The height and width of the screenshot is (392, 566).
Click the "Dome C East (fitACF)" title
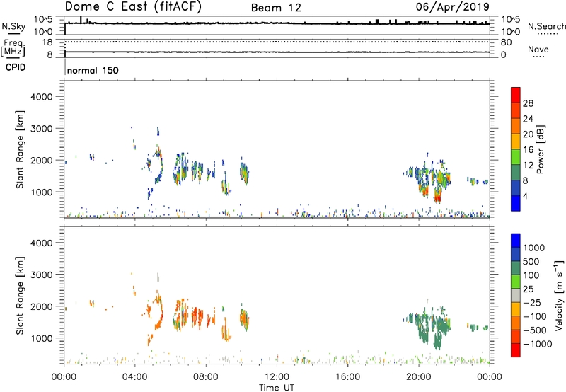click(x=133, y=7)
